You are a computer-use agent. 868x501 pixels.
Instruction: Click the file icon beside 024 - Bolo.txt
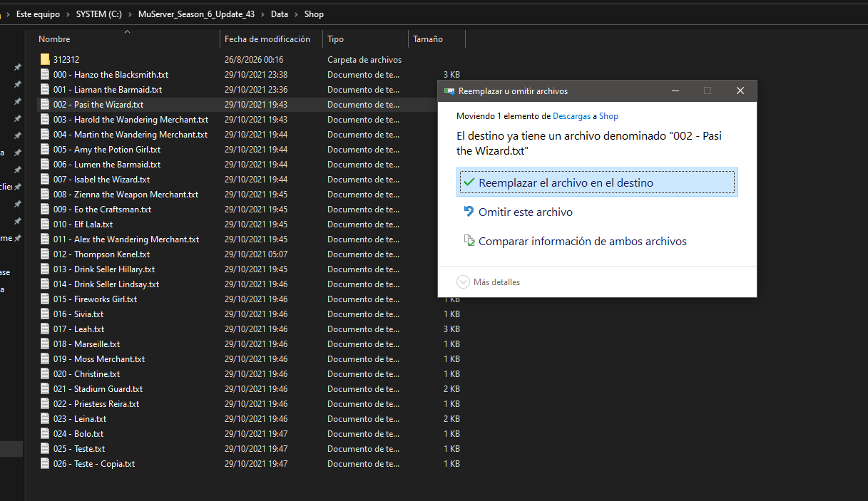click(45, 434)
